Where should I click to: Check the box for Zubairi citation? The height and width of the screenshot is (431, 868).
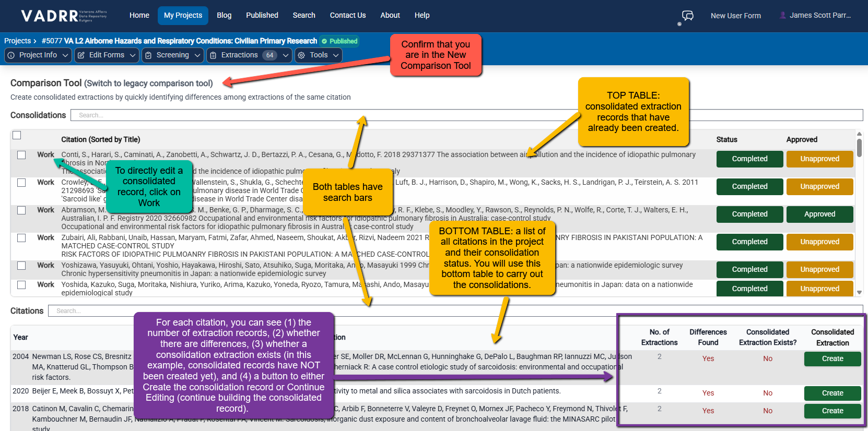pos(21,238)
